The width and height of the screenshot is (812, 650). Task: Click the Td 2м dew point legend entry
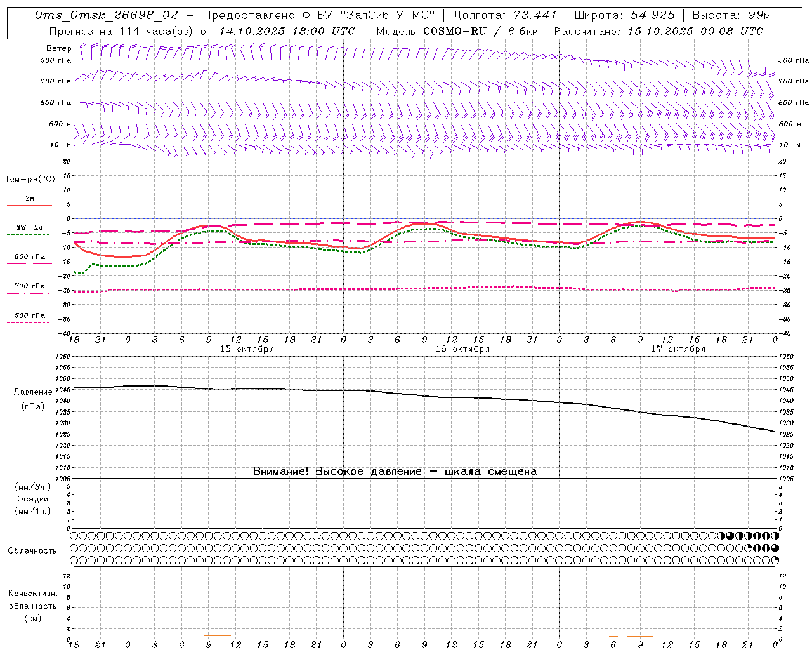click(30, 227)
